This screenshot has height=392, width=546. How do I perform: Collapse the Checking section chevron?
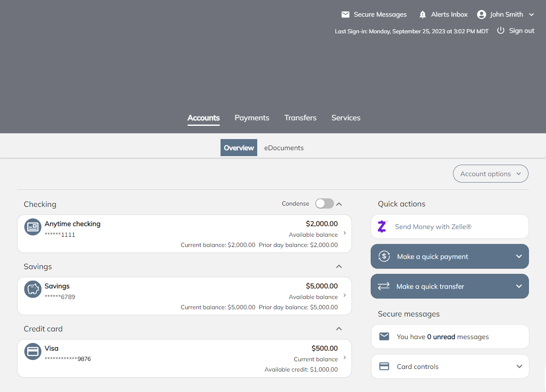339,204
